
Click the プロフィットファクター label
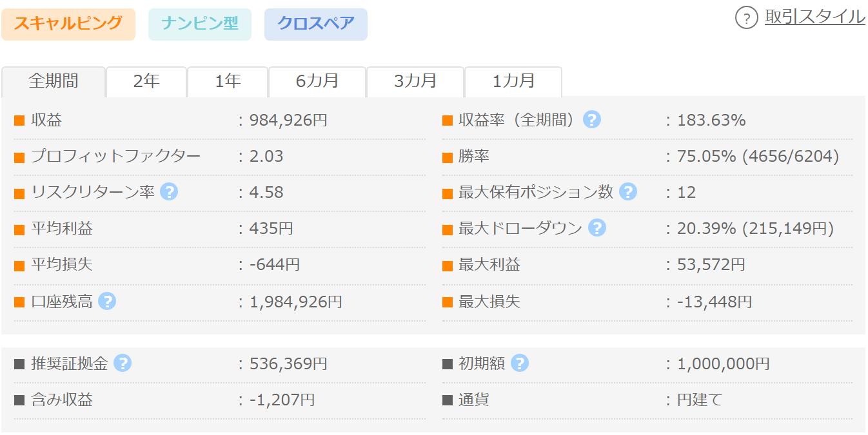pos(116,157)
